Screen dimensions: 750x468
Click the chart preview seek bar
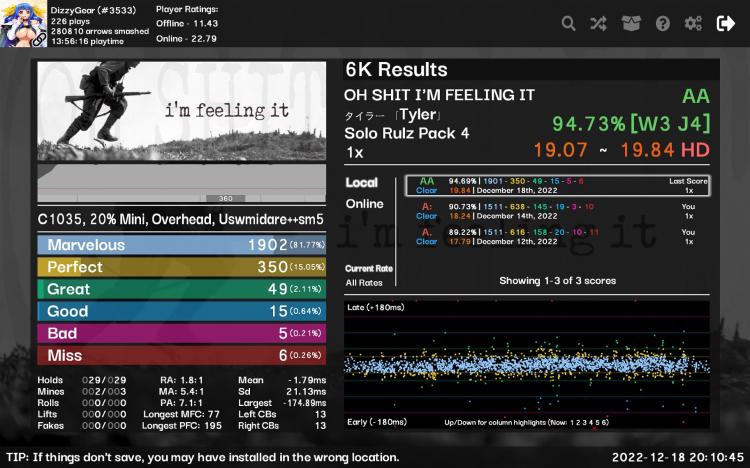pyautogui.click(x=182, y=183)
